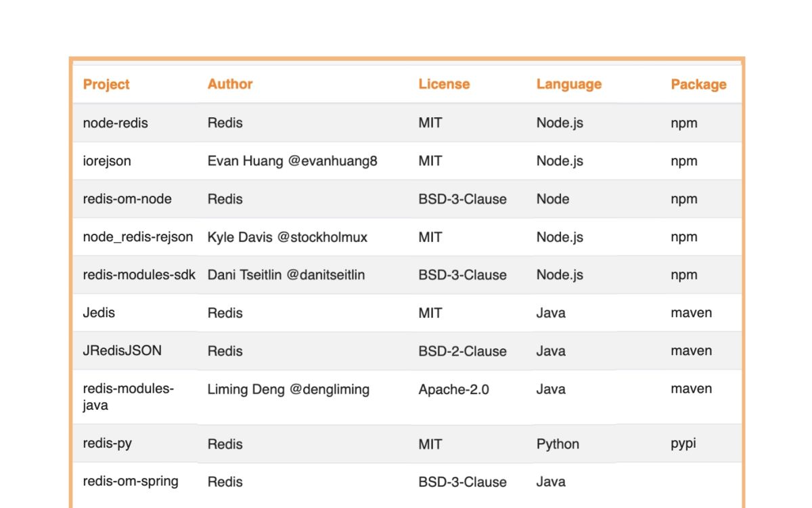The image size is (812, 508).
Task: Click Redis author in Jedis row
Action: click(x=225, y=313)
